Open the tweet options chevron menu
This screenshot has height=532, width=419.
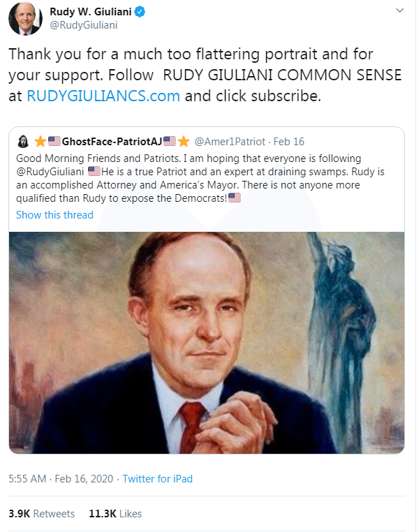coord(399,11)
